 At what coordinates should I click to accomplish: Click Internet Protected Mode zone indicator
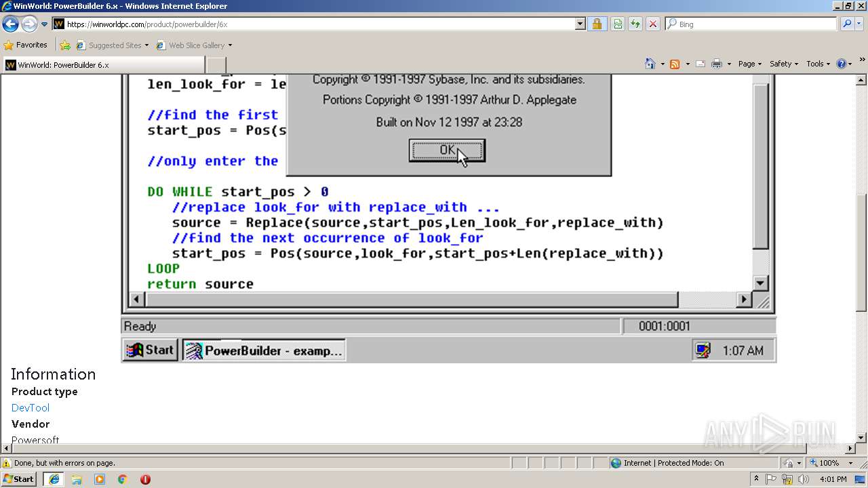pos(667,463)
